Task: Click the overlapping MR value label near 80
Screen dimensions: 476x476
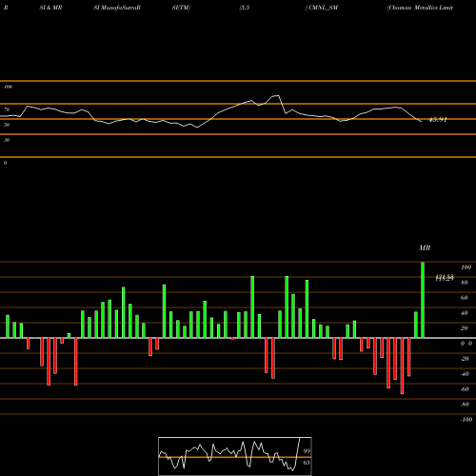Action: click(x=445, y=278)
